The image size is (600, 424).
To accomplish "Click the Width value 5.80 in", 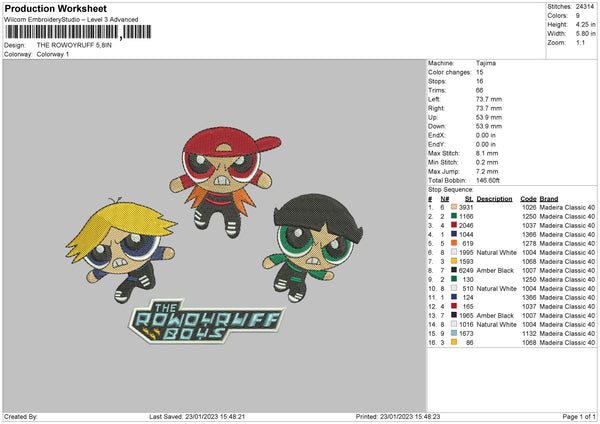I will pyautogui.click(x=585, y=34).
